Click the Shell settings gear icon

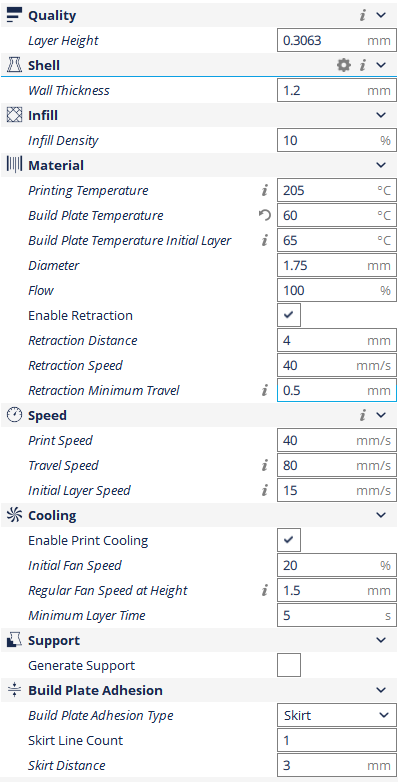(x=344, y=65)
